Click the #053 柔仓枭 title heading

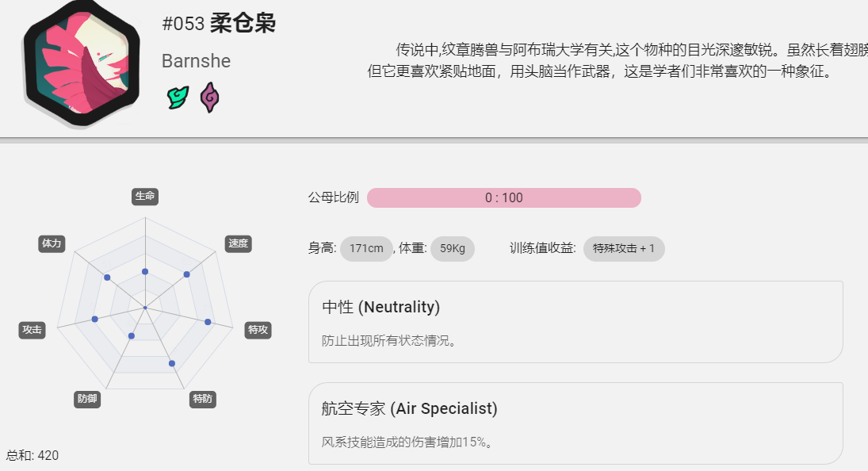tap(219, 23)
